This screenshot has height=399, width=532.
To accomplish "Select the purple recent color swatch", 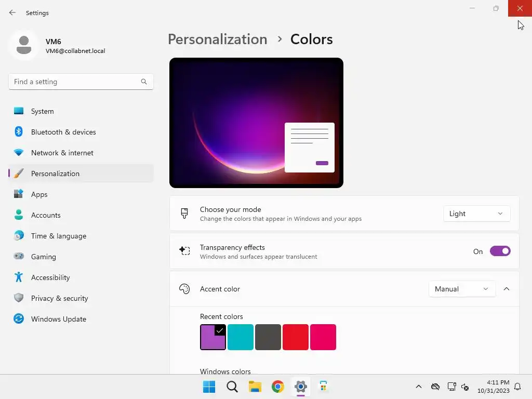I will (x=213, y=337).
